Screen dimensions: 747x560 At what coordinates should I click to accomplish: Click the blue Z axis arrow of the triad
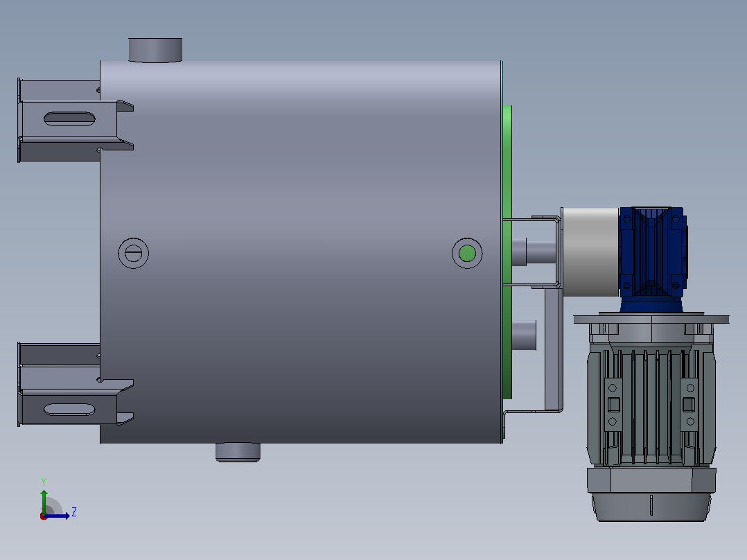pos(57,516)
